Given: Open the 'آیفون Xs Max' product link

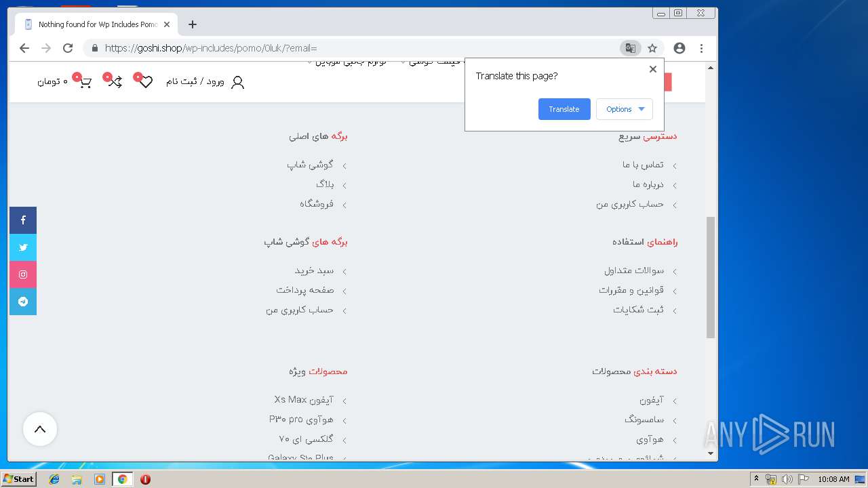Looking at the screenshot, I should pyautogui.click(x=304, y=400).
